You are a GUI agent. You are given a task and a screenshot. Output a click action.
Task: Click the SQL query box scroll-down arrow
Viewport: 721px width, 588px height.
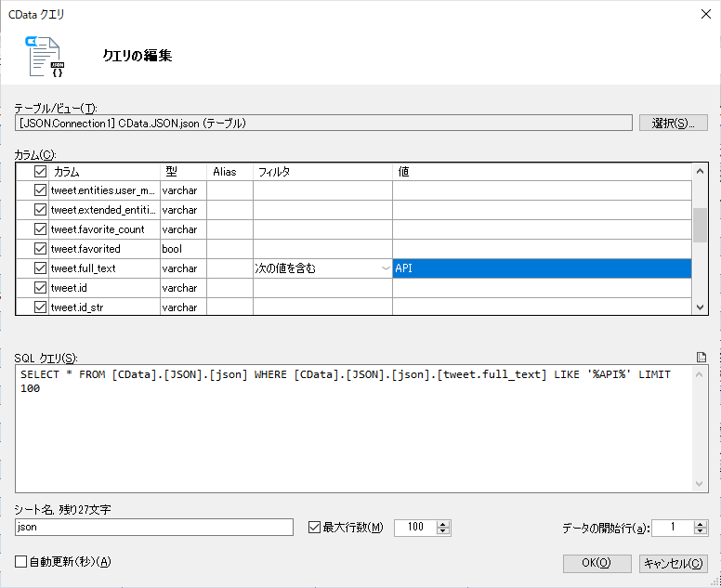tap(700, 484)
